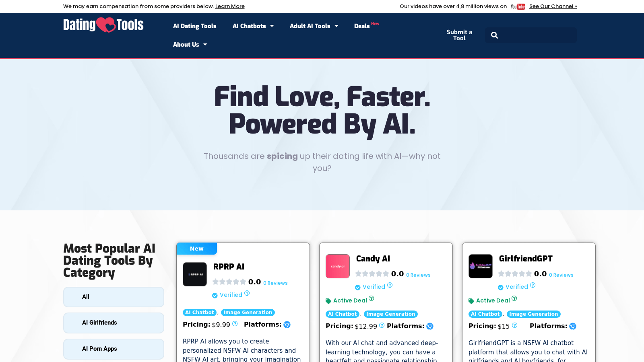This screenshot has width=644, height=362.
Task: Click GirlfriendGPT Chrome platform icon
Action: coord(573,326)
